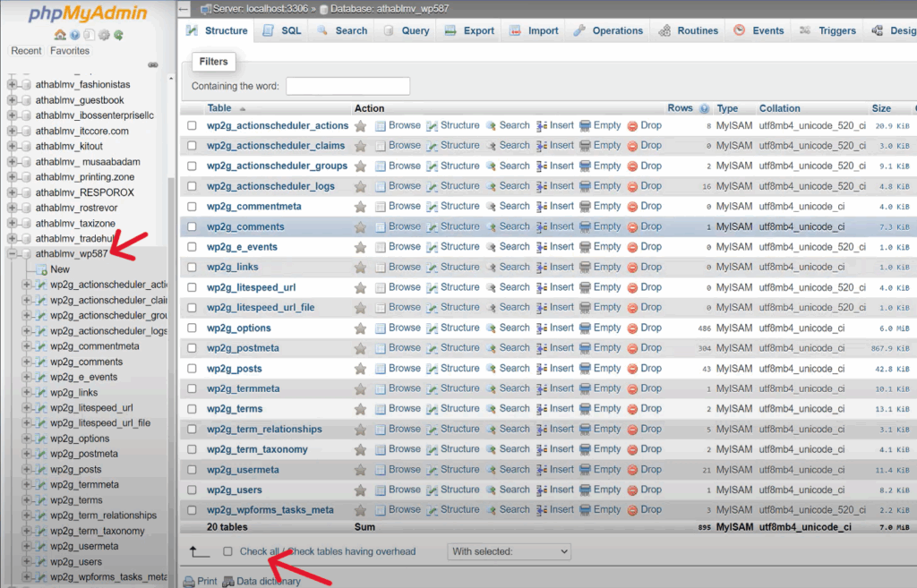This screenshot has height=588, width=917.
Task: Select checkbox for wp2g_comments row
Action: [192, 226]
